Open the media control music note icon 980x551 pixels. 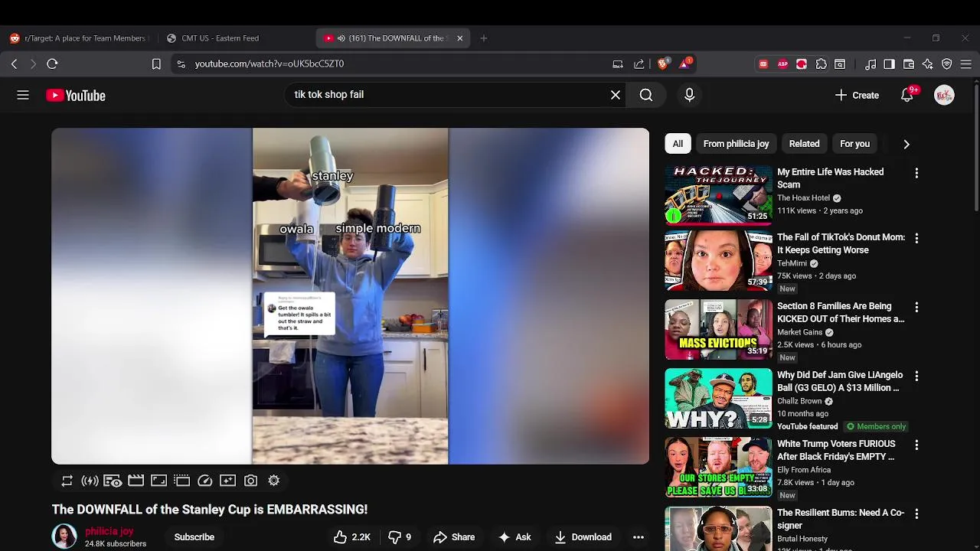[871, 64]
